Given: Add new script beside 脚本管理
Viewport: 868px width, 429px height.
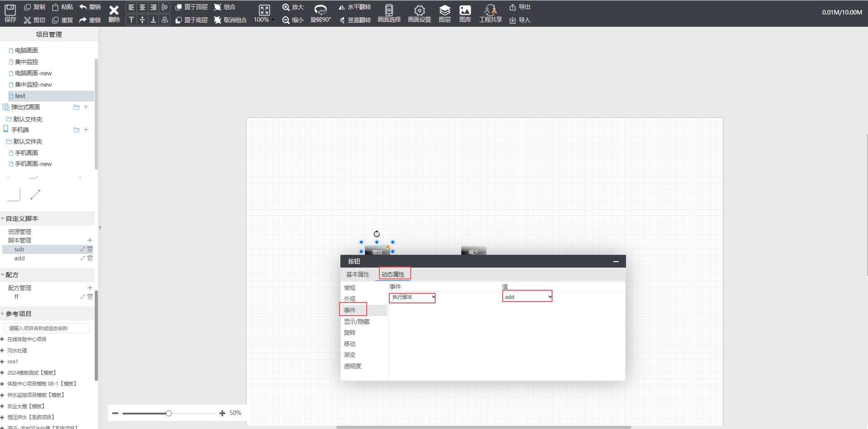Looking at the screenshot, I should (x=90, y=240).
